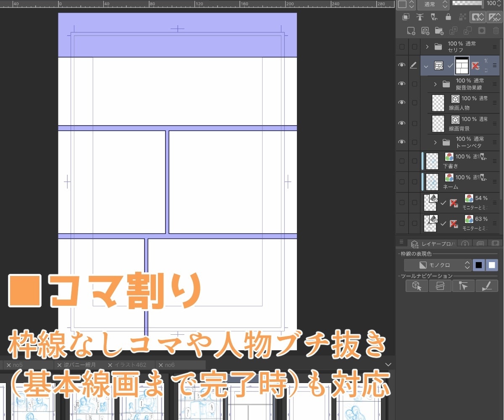Delete layer with the trash icon
This screenshot has height=420, width=504.
click(x=496, y=31)
